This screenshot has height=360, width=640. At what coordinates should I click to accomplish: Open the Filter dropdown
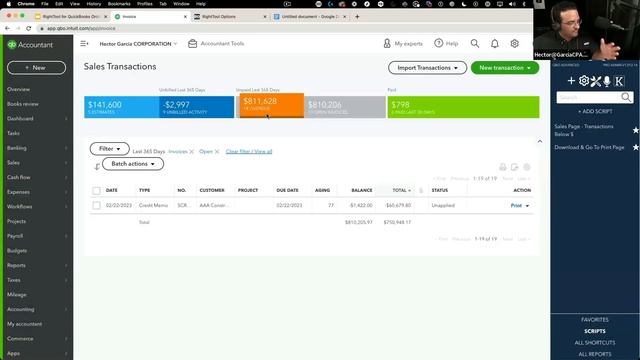tap(109, 149)
